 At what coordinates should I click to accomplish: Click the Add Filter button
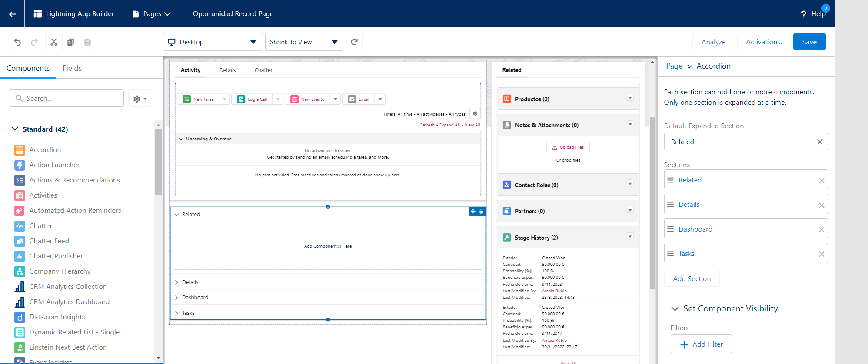701,344
